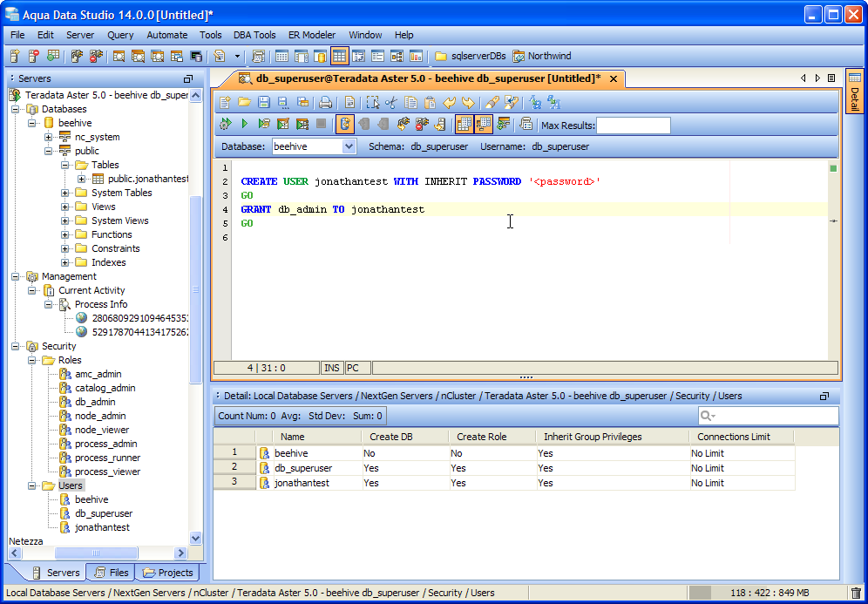The image size is (868, 604).
Task: Click the Max Results input field
Action: (x=634, y=126)
